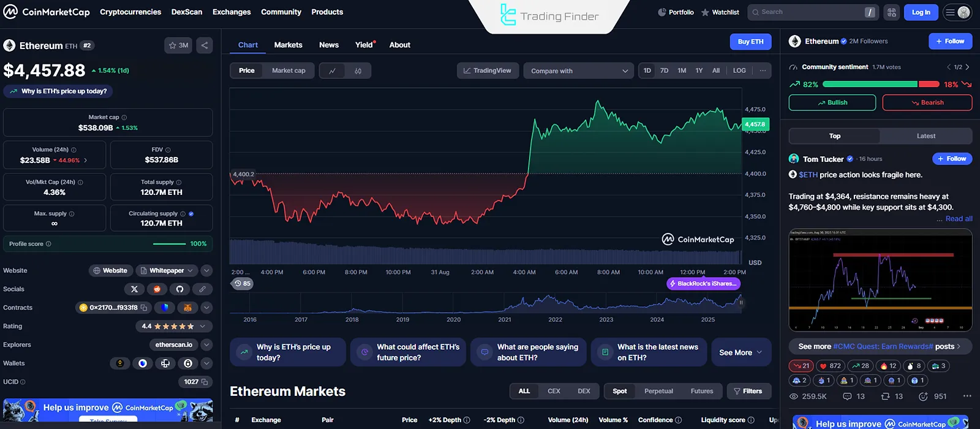Open the Watchlist star link in header
This screenshot has height=429, width=980.
720,12
